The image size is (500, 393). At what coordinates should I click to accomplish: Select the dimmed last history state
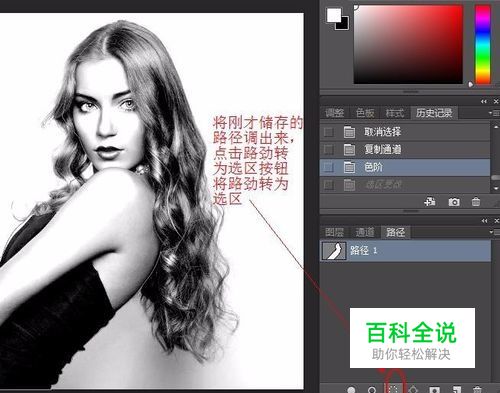coord(405,185)
